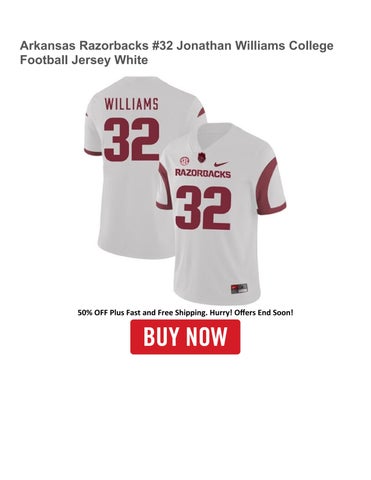This screenshot has height=480, width=371.
Task: Click the cardinal stripe on the front jersey's right-side sleeve
Action: point(270,185)
